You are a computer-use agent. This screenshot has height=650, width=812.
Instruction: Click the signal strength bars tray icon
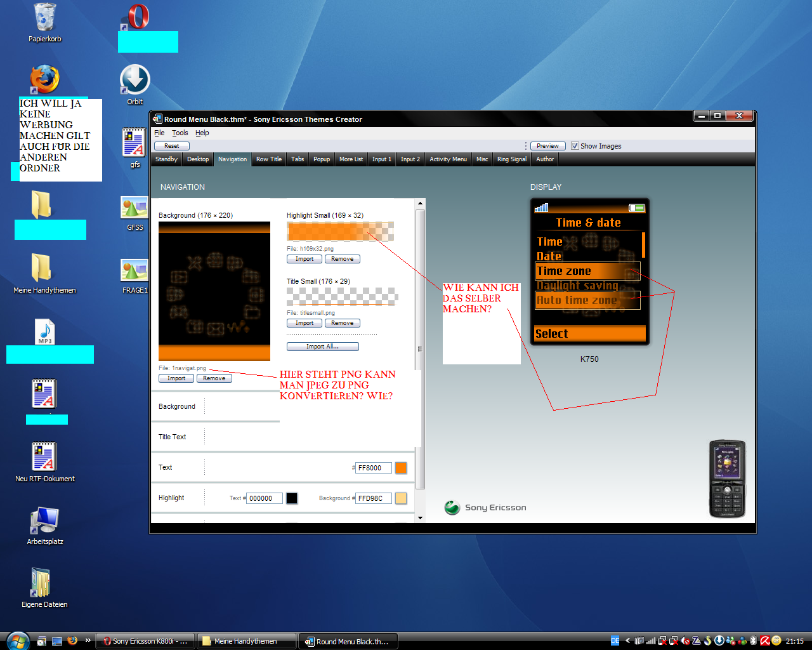[651, 641]
